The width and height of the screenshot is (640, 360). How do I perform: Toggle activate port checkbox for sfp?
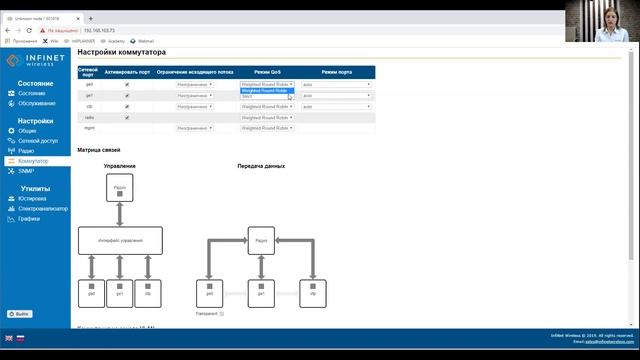pos(127,107)
